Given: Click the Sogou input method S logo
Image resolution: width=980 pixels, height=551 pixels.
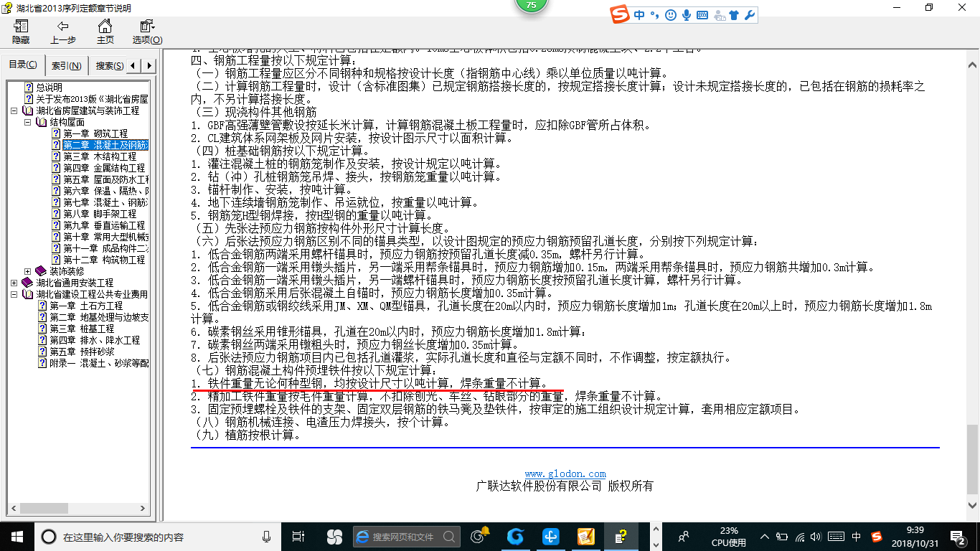Looking at the screenshot, I should (x=621, y=14).
